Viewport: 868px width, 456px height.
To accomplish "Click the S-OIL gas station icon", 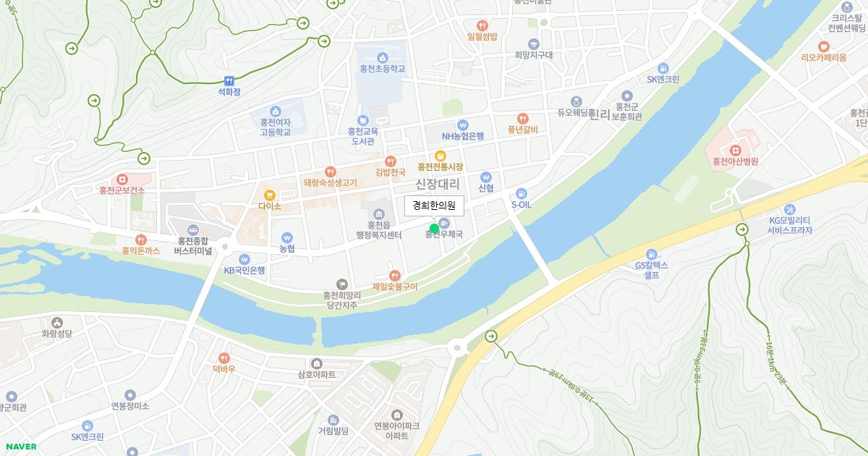I will (x=521, y=193).
